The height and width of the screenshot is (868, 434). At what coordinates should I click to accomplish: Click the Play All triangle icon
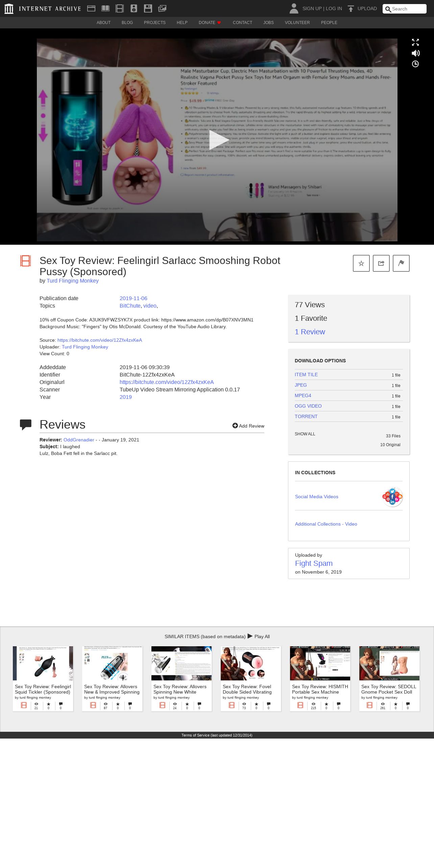pyautogui.click(x=250, y=636)
